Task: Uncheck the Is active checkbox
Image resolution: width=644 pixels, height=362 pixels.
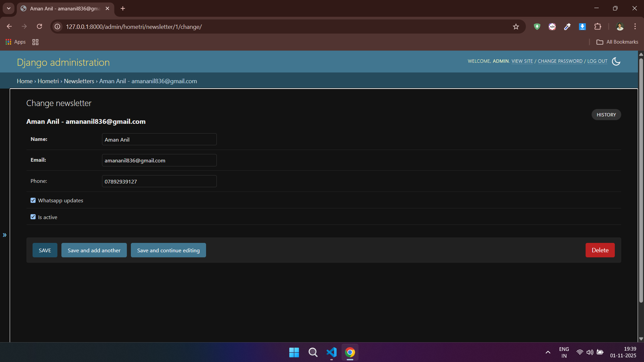Action: click(x=33, y=217)
